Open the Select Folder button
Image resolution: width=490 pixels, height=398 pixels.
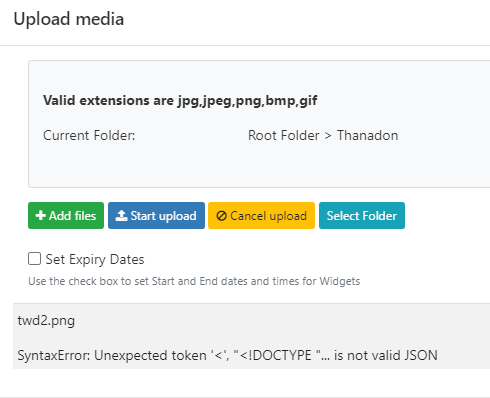pos(362,215)
